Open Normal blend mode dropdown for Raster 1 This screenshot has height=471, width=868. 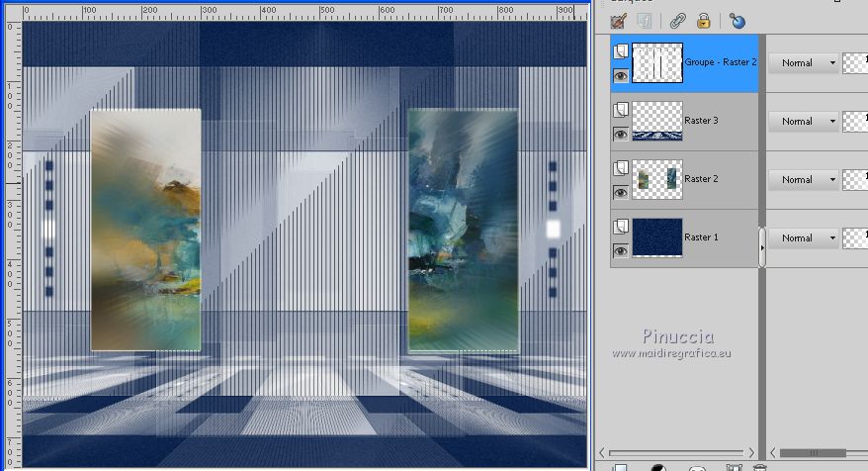coord(803,237)
